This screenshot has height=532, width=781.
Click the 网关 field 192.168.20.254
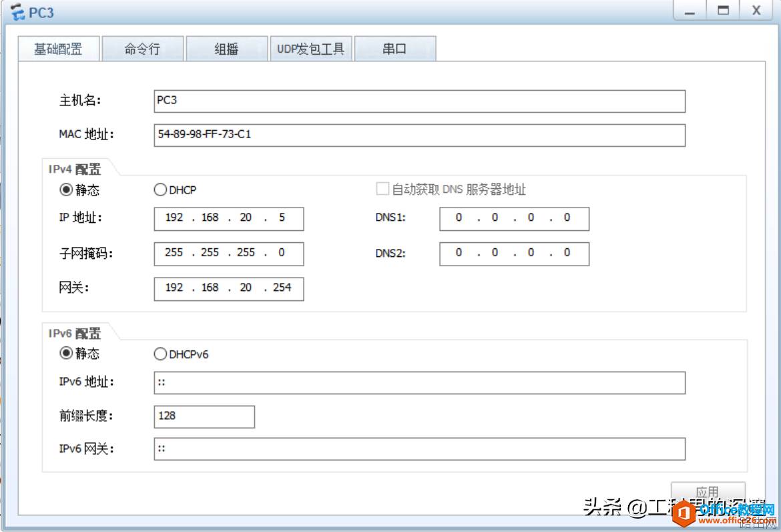coord(228,289)
